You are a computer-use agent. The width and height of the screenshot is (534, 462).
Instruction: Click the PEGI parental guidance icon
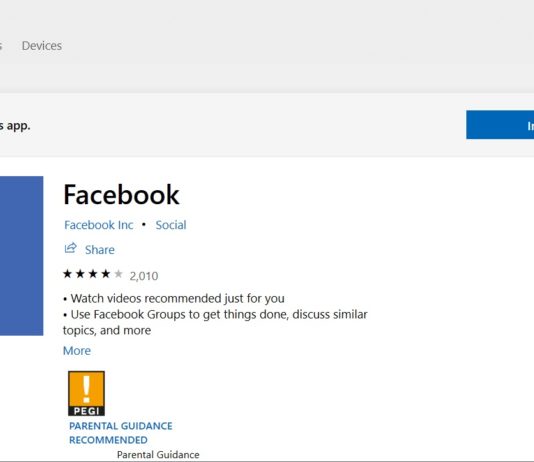87,393
